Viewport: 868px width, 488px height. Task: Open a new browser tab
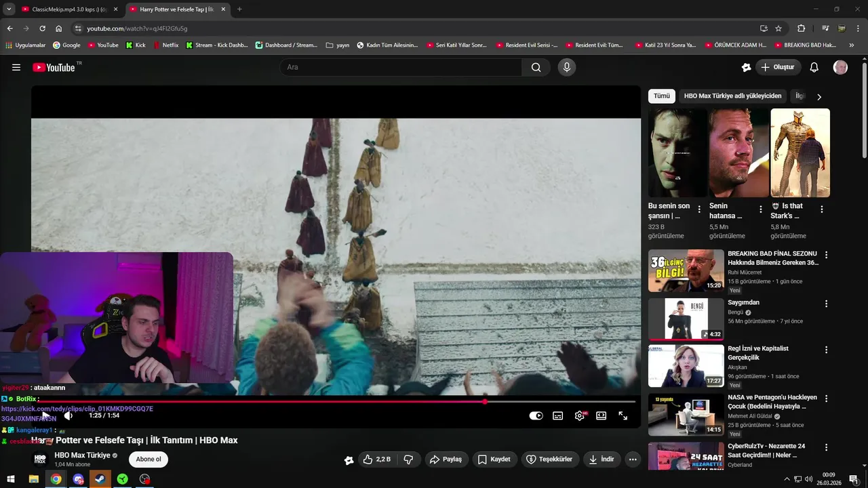coord(239,9)
